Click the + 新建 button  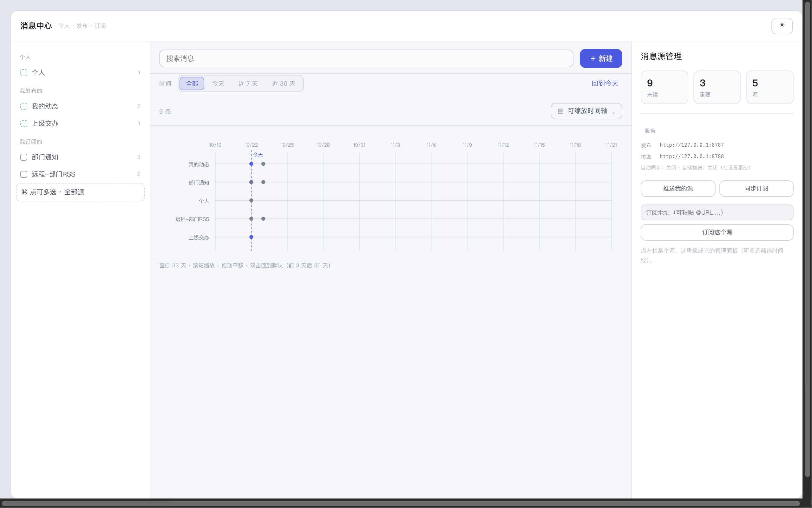coord(601,58)
